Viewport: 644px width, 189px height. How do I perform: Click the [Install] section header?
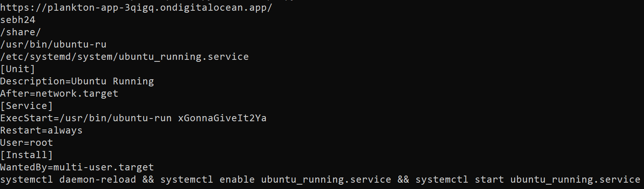pyautogui.click(x=27, y=155)
